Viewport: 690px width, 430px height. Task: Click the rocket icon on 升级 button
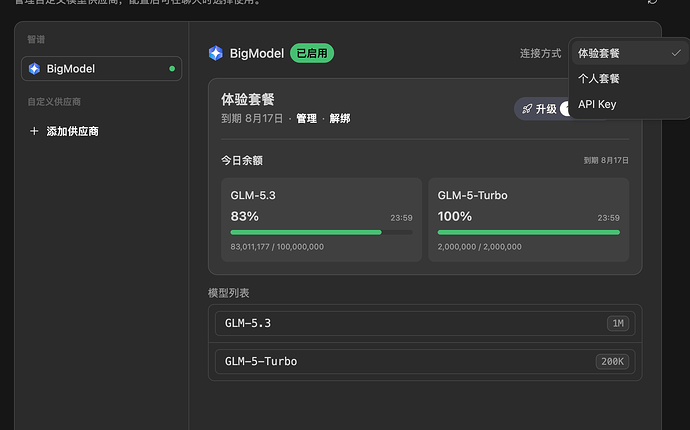527,109
